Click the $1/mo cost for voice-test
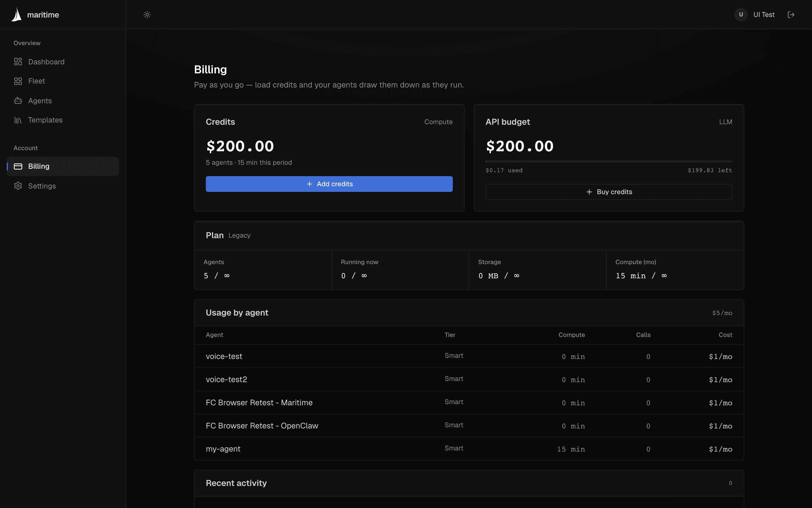The width and height of the screenshot is (812, 508). tap(720, 357)
